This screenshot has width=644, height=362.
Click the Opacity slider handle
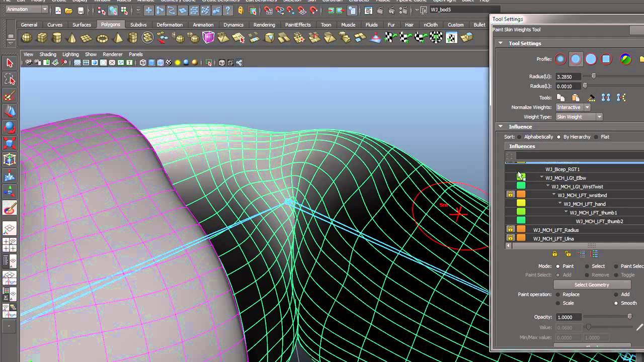pos(629,317)
